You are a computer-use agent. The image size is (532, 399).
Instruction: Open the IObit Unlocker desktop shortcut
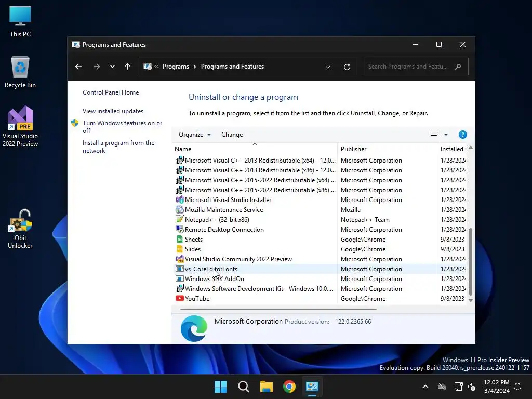click(x=20, y=229)
